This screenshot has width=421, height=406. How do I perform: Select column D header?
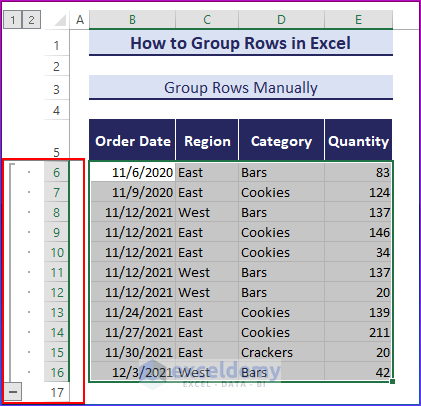pyautogui.click(x=281, y=20)
